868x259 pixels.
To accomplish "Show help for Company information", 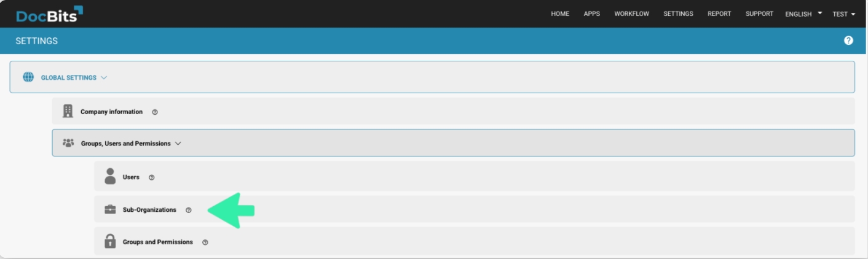I will (155, 112).
